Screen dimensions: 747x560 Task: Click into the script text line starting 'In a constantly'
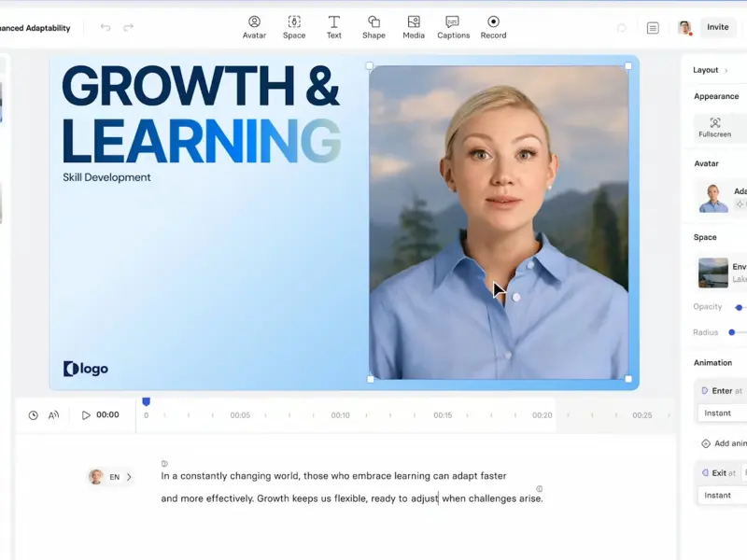333,476
